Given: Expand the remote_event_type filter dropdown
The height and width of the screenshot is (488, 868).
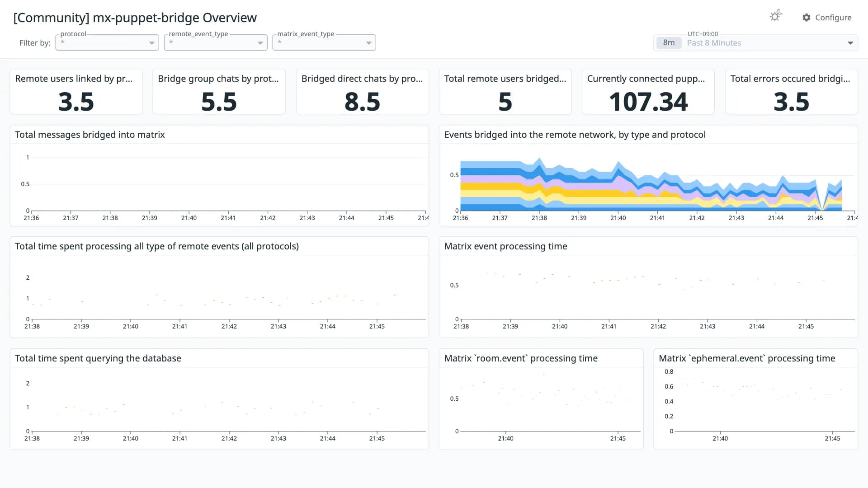Looking at the screenshot, I should point(216,42).
